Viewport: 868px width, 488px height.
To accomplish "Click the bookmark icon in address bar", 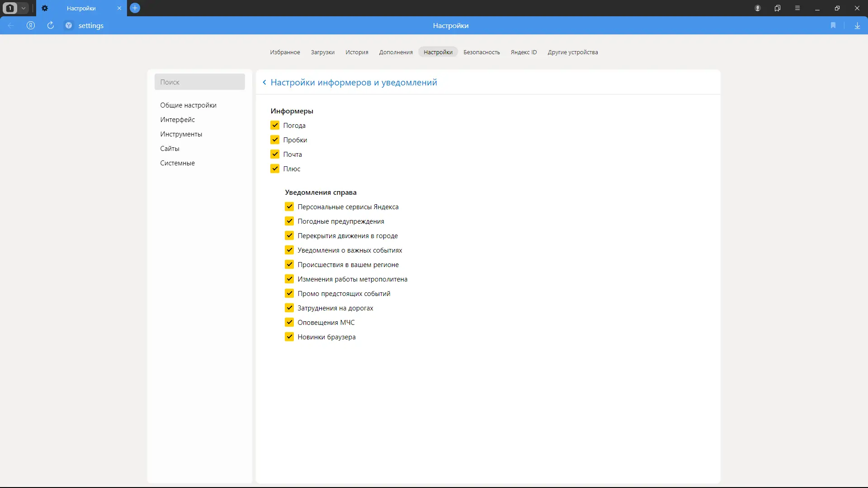I will [x=833, y=26].
